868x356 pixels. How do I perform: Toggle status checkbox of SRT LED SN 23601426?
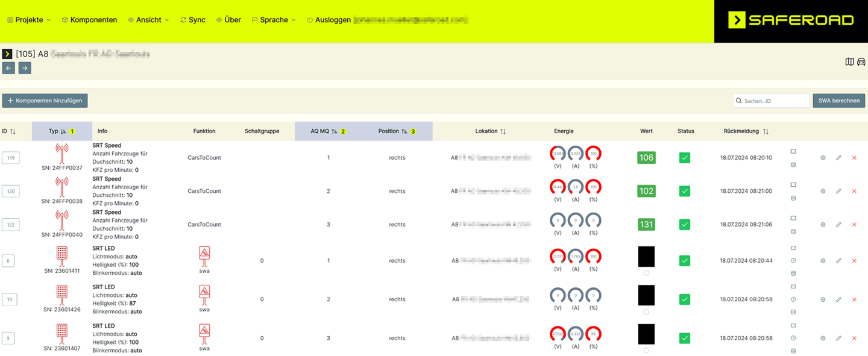(x=685, y=299)
